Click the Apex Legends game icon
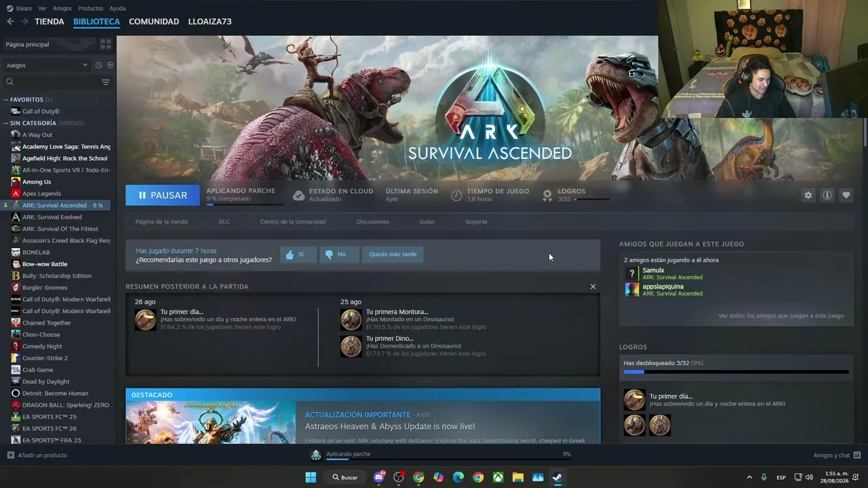 pos(16,193)
